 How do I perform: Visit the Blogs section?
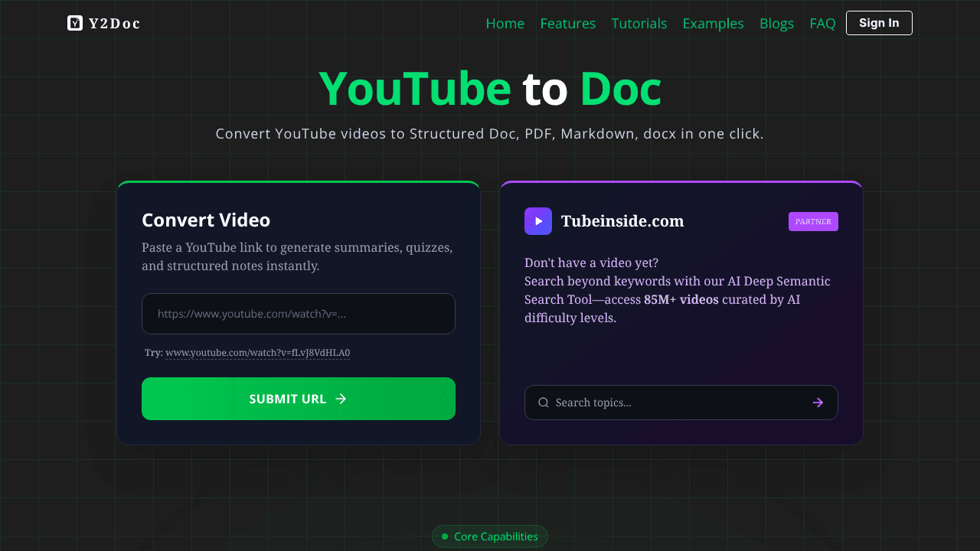point(777,24)
